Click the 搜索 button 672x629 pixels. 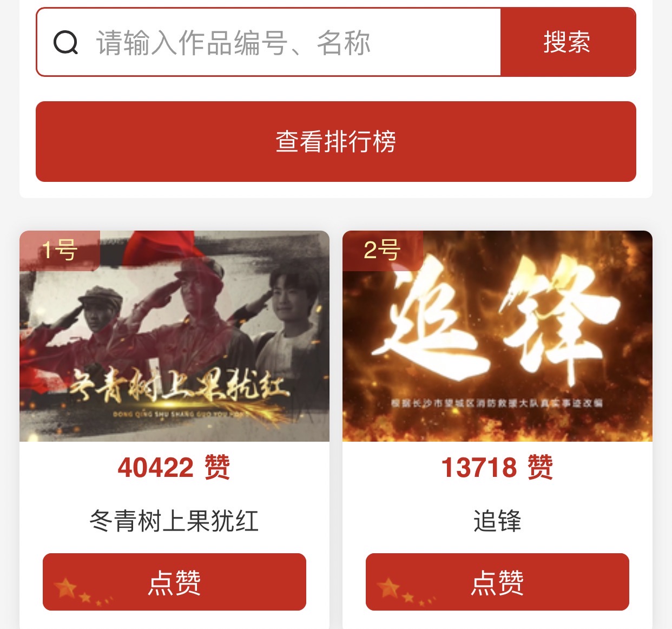(x=568, y=42)
